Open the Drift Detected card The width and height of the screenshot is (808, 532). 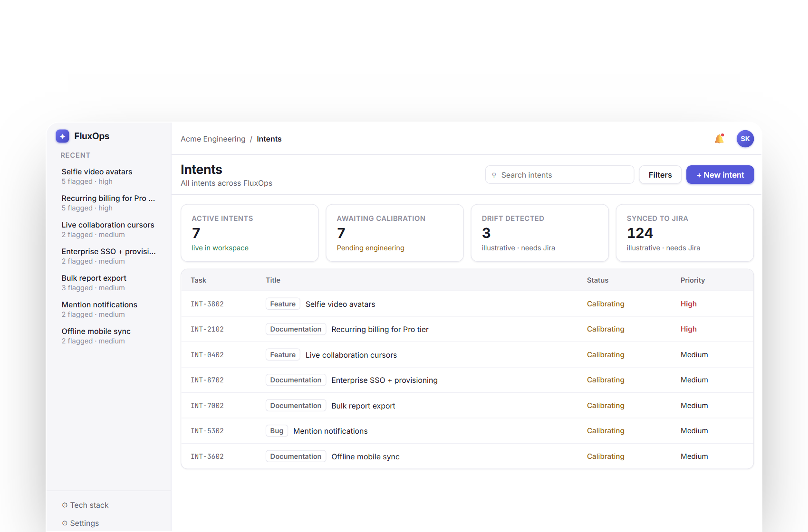tap(539, 233)
